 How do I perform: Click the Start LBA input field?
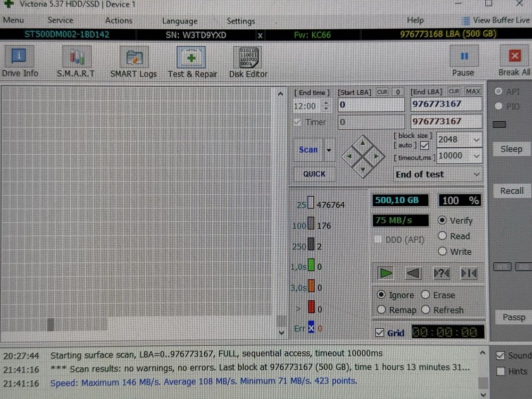click(371, 105)
